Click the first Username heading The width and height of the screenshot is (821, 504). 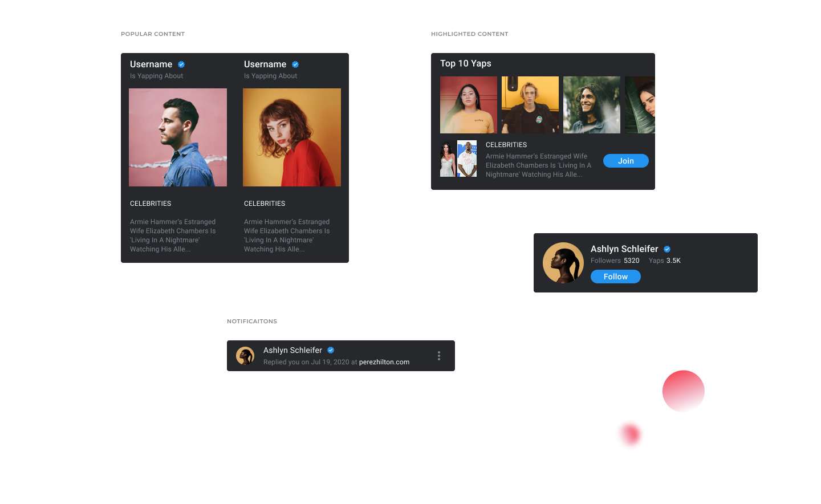click(151, 64)
